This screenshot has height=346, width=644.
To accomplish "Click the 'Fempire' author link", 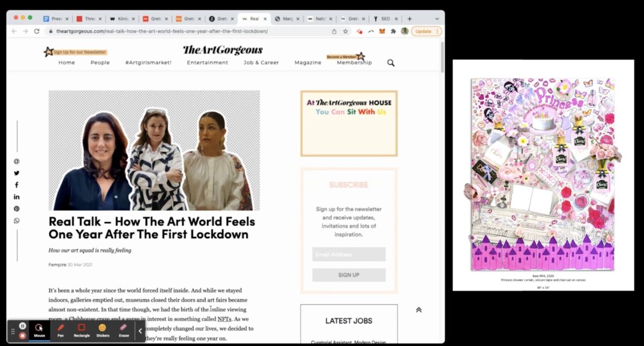I will pos(57,264).
